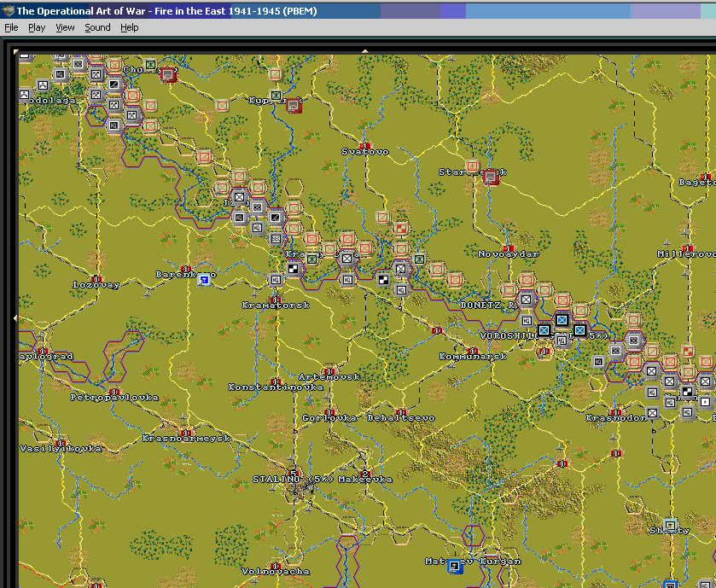
Task: Click the Vasilyikovka town label
Action: click(61, 448)
